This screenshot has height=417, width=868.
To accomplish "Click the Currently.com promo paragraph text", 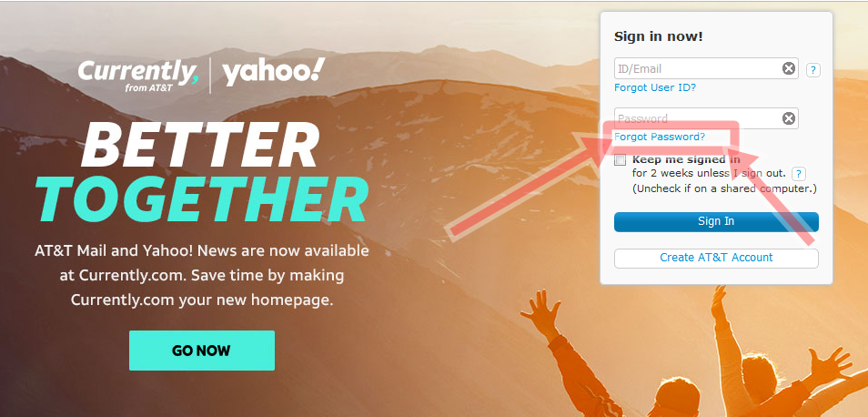I will (x=201, y=275).
